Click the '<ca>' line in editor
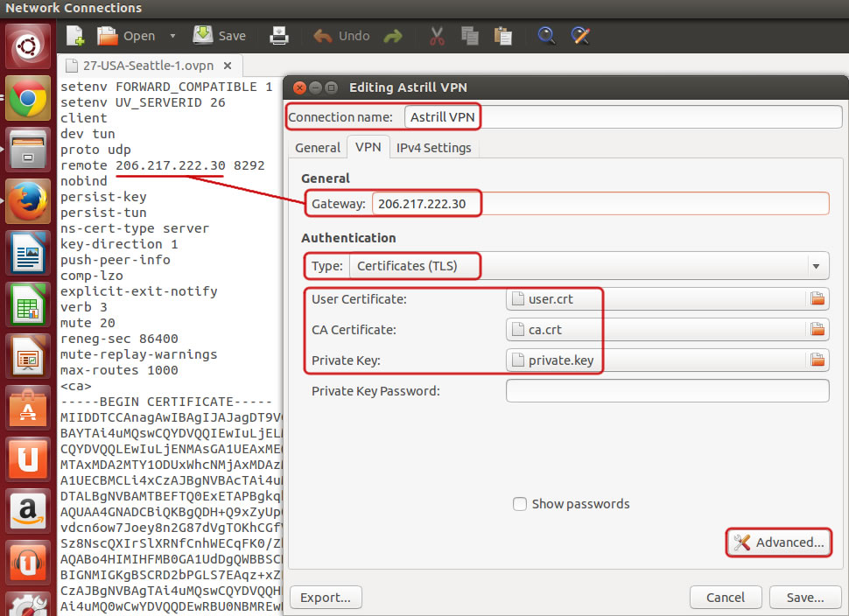This screenshot has width=849, height=616. 76,386
